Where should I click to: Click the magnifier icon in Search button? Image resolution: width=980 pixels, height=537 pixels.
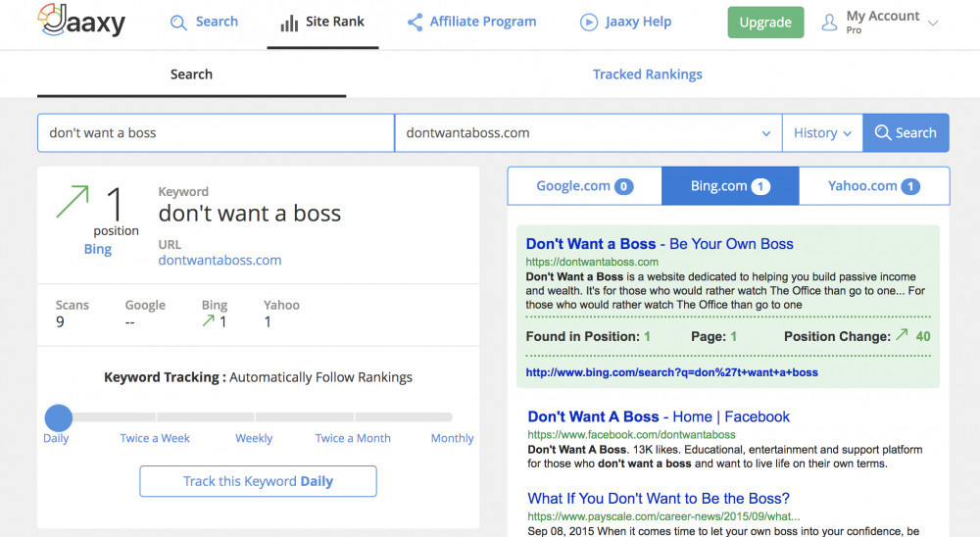[x=883, y=132]
